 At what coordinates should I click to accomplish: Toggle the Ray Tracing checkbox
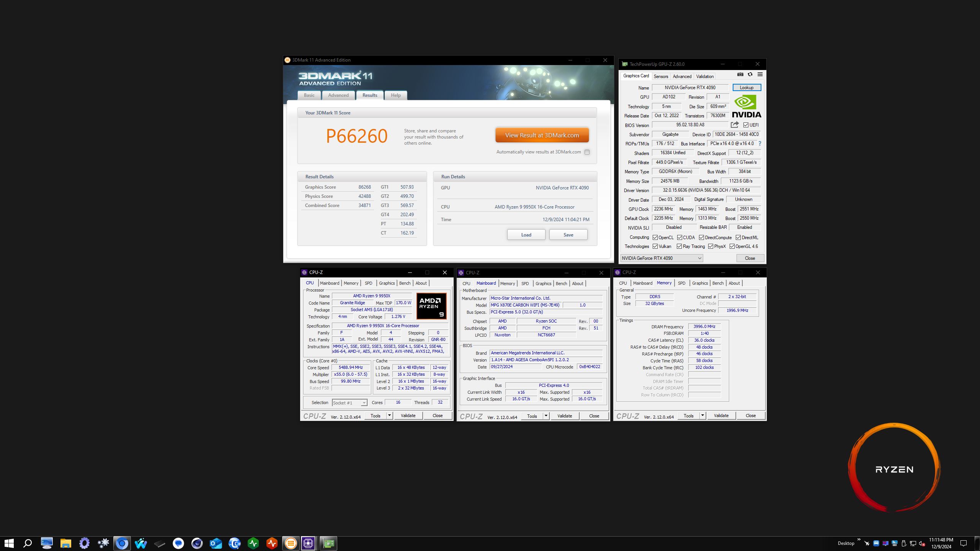[x=679, y=246]
